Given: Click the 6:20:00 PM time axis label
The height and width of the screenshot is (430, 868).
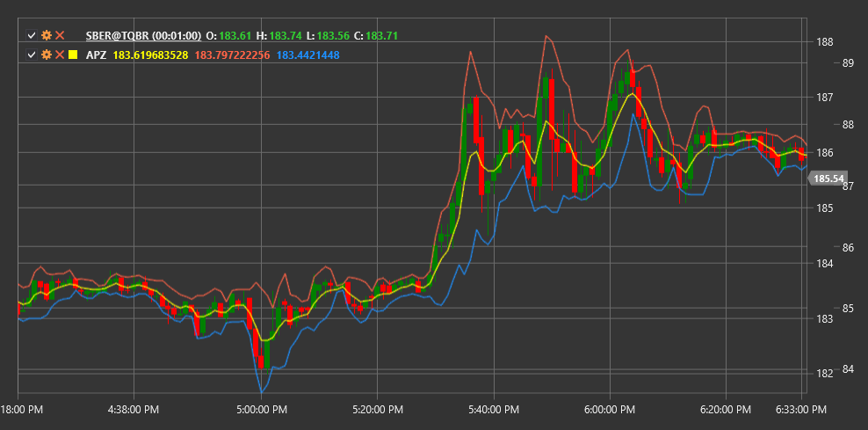Looking at the screenshot, I should pyautogui.click(x=726, y=410).
